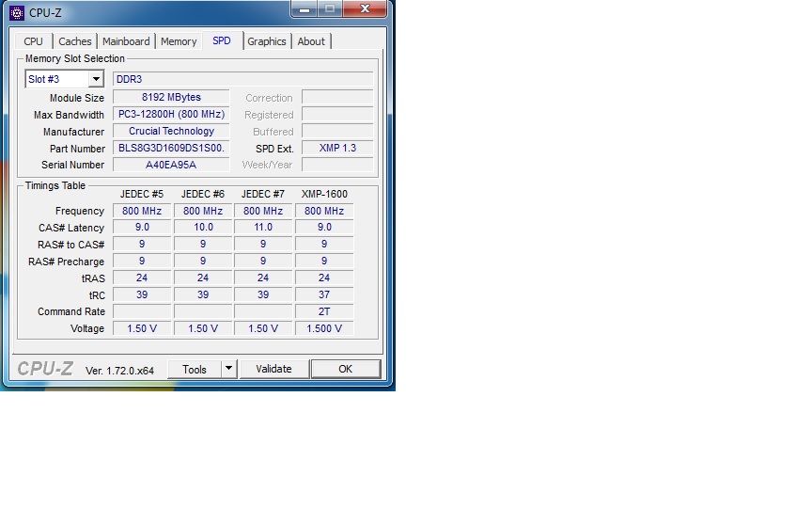
Task: Click Voltage 1.50 V under JEDEC #7
Action: (x=263, y=328)
